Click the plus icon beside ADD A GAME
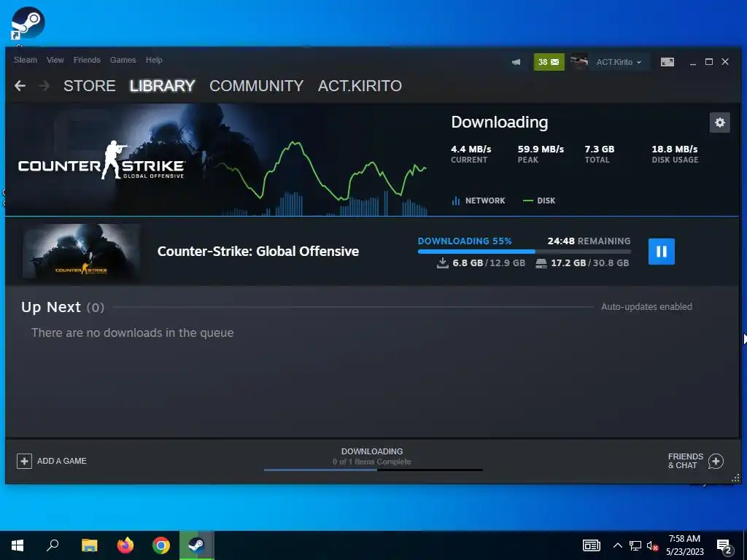747x560 pixels. point(24,461)
